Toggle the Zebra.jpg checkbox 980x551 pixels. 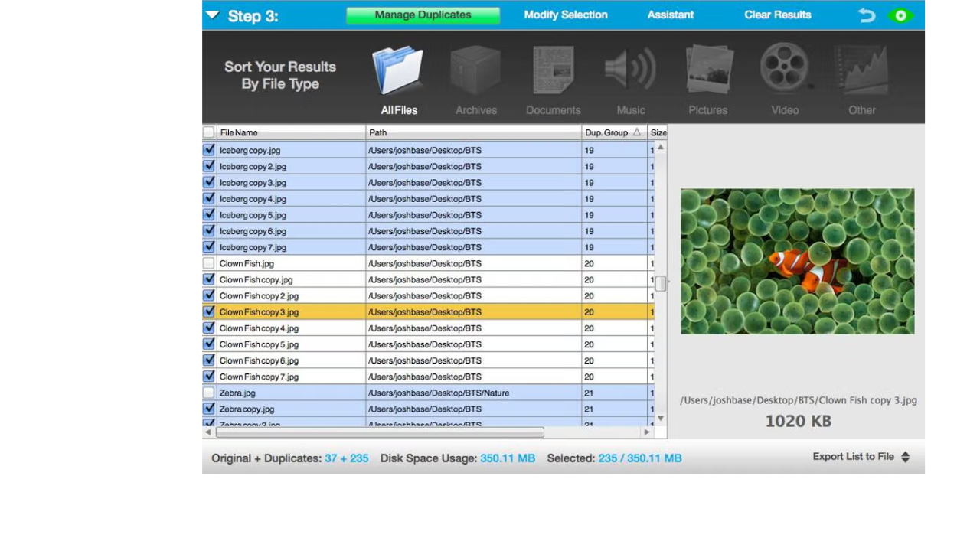pyautogui.click(x=209, y=393)
